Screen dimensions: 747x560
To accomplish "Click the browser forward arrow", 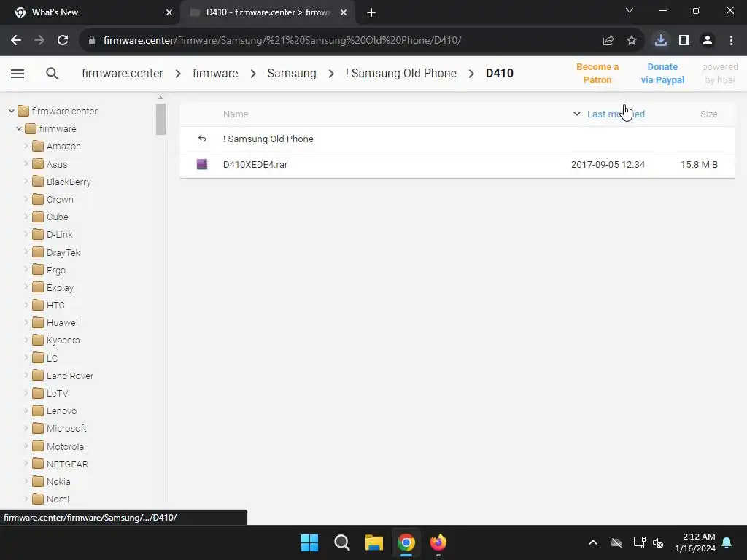I will 39,41.
